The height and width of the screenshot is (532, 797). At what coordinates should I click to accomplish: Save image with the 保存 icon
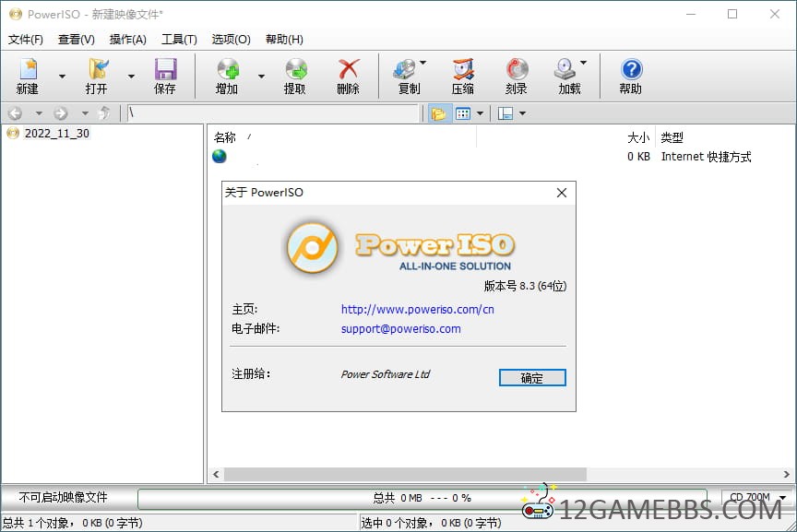(x=165, y=70)
